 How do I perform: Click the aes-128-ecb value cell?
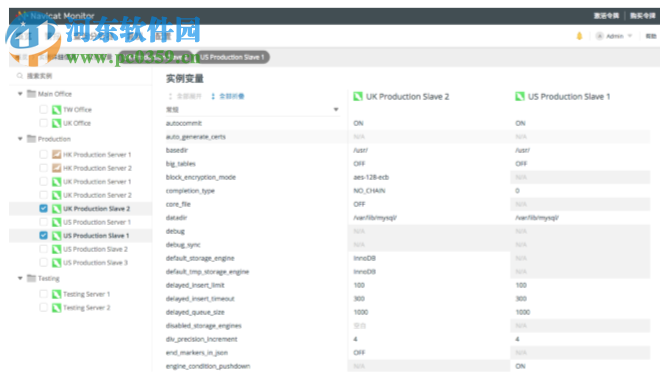tap(371, 177)
